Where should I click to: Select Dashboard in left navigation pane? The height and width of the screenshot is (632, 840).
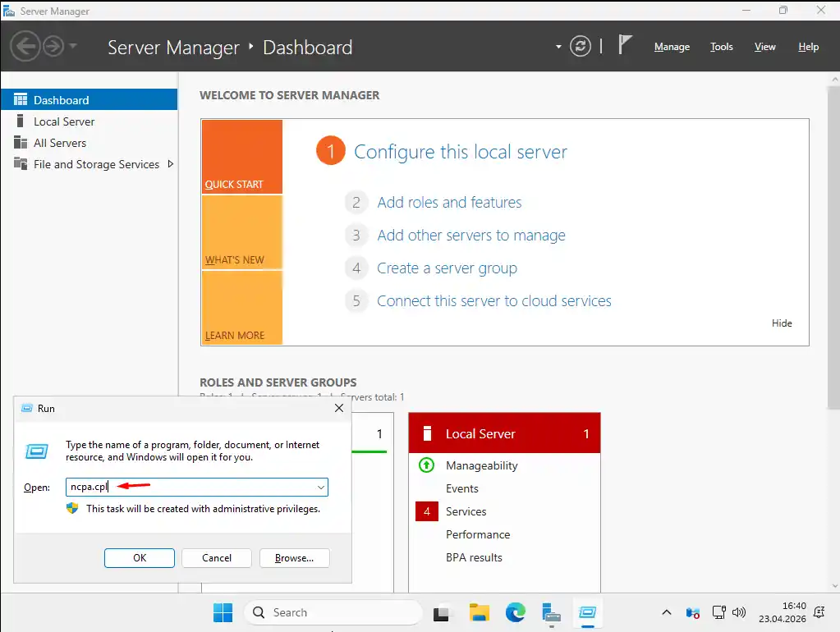coord(89,99)
